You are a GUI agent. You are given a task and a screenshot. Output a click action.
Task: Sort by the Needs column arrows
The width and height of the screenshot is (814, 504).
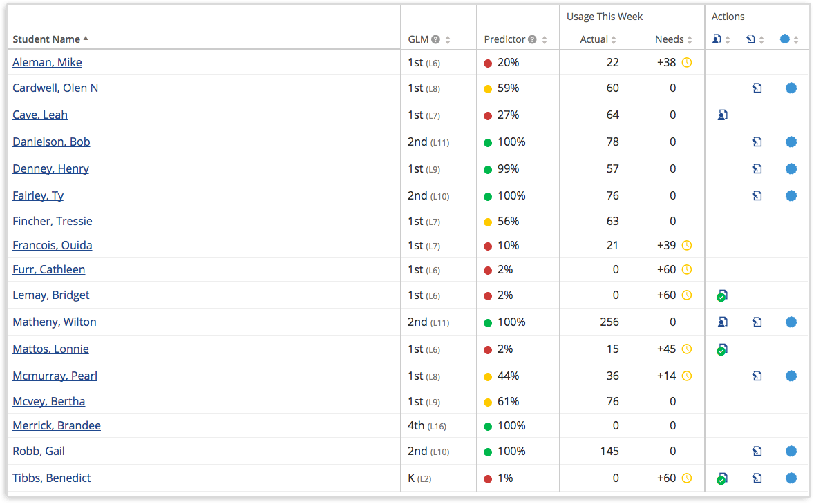coord(690,40)
